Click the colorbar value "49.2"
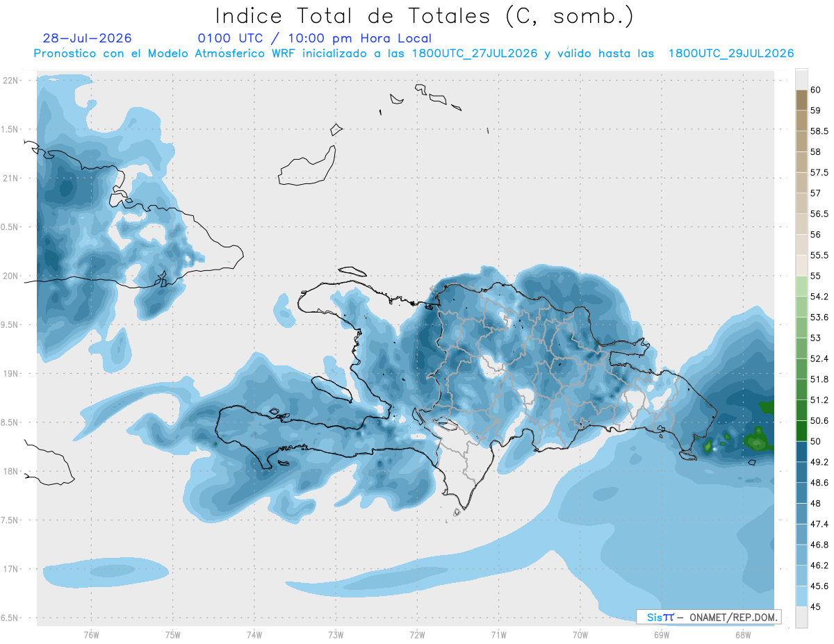Image resolution: width=834 pixels, height=644 pixels. point(819,462)
